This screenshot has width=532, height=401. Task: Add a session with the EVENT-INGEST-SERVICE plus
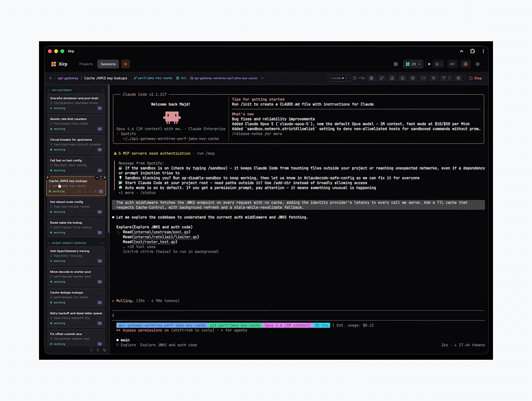(x=102, y=243)
